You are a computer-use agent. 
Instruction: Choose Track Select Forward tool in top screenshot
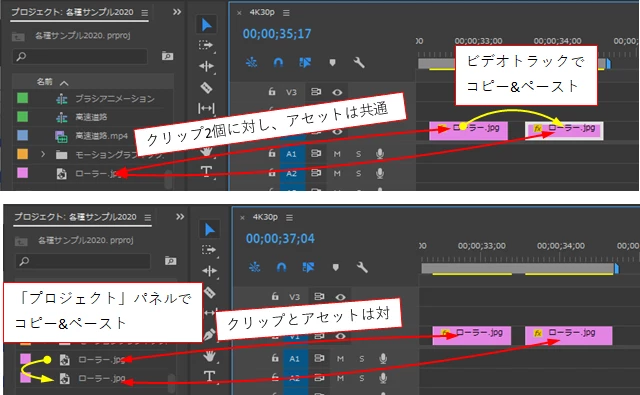click(206, 45)
